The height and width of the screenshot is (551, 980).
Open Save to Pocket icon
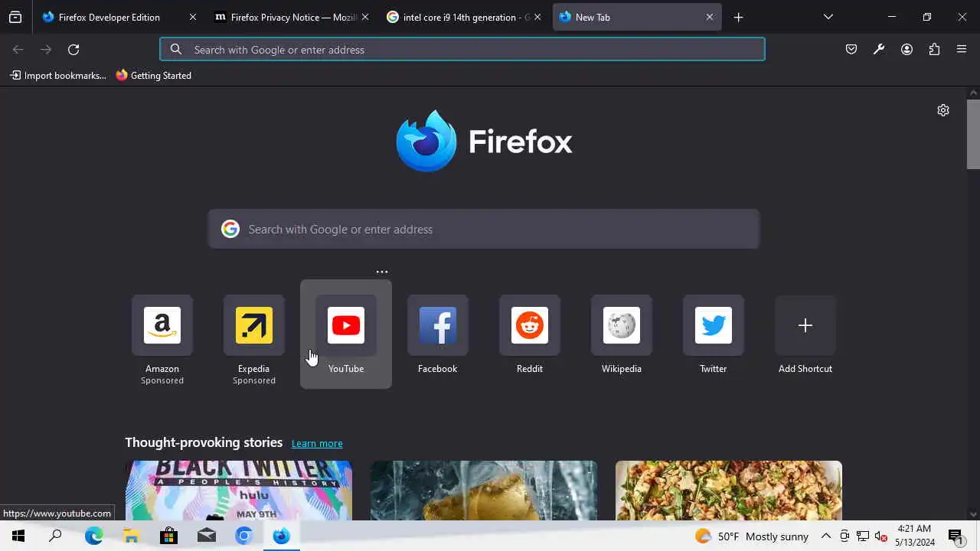pyautogui.click(x=851, y=50)
